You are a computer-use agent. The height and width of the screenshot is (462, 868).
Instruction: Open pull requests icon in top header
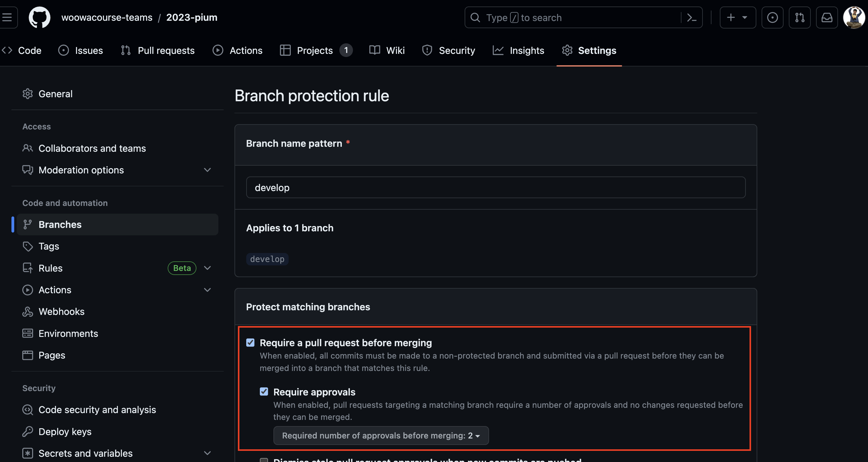(x=800, y=18)
